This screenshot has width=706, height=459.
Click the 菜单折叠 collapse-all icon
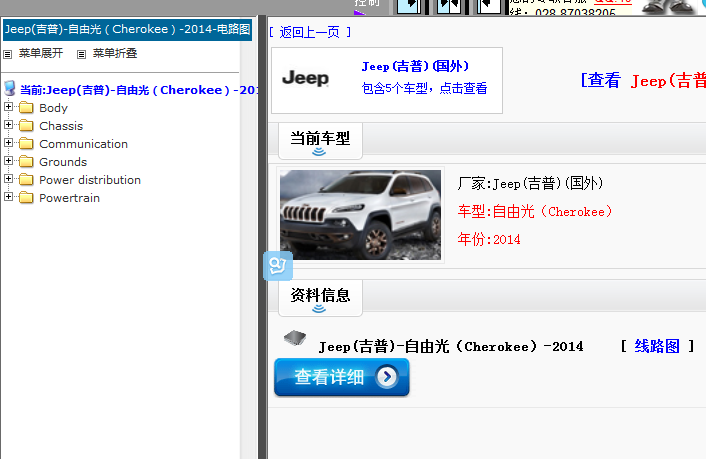pos(81,55)
